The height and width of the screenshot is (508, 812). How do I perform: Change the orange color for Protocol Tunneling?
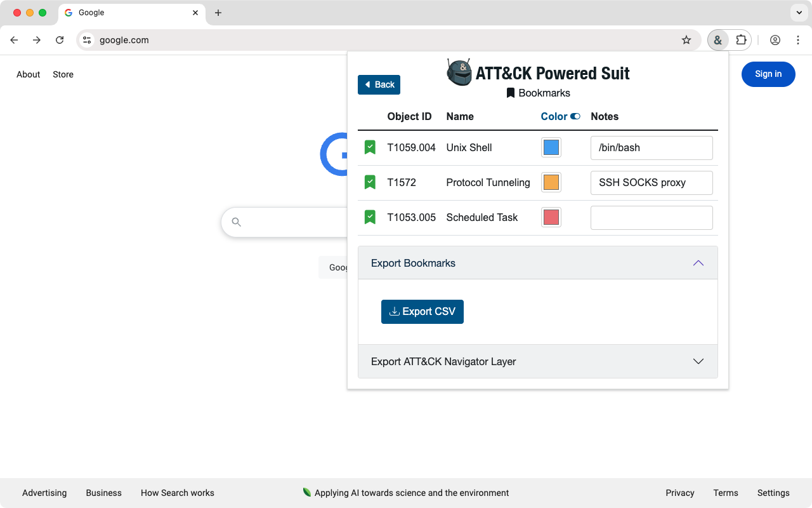pyautogui.click(x=551, y=182)
